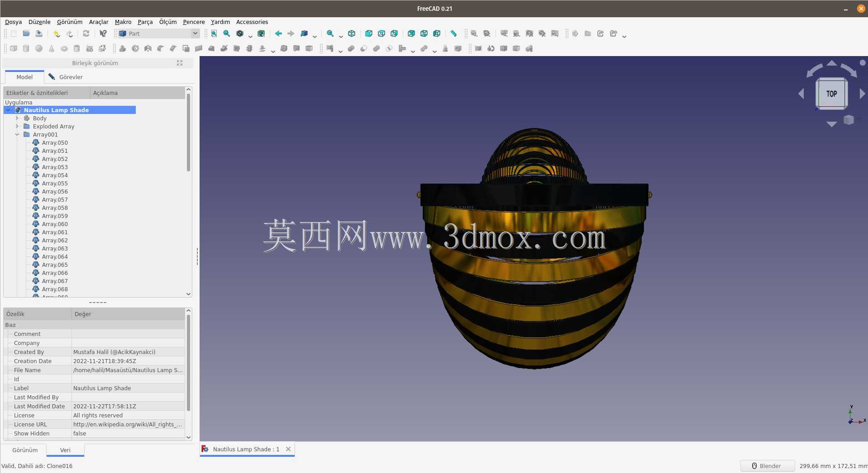The width and height of the screenshot is (868, 473).
Task: Toggle floating of Birleşik görünüm panel
Action: 180,63
